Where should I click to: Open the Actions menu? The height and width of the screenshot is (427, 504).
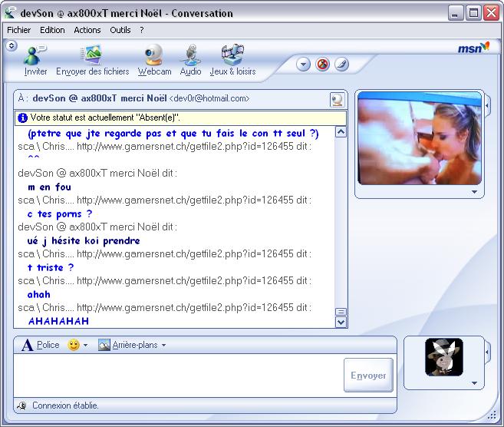tap(87, 30)
